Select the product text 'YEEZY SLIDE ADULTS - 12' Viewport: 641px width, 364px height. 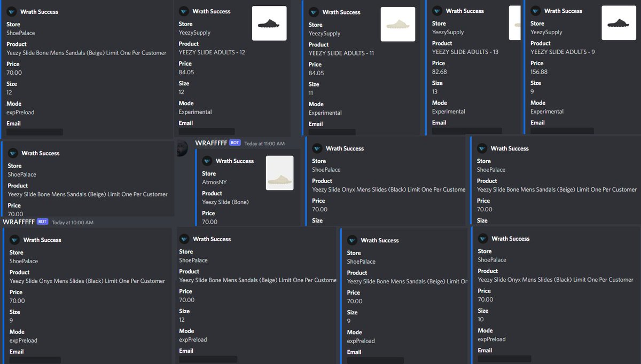[x=212, y=52]
